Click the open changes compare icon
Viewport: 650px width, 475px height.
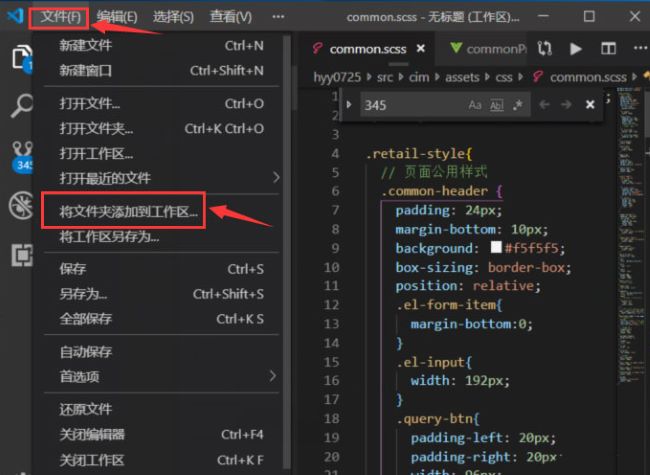tap(545, 48)
